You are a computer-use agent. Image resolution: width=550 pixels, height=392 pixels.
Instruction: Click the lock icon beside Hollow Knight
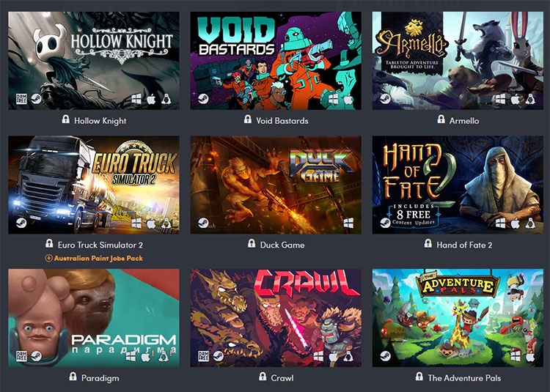coord(65,119)
